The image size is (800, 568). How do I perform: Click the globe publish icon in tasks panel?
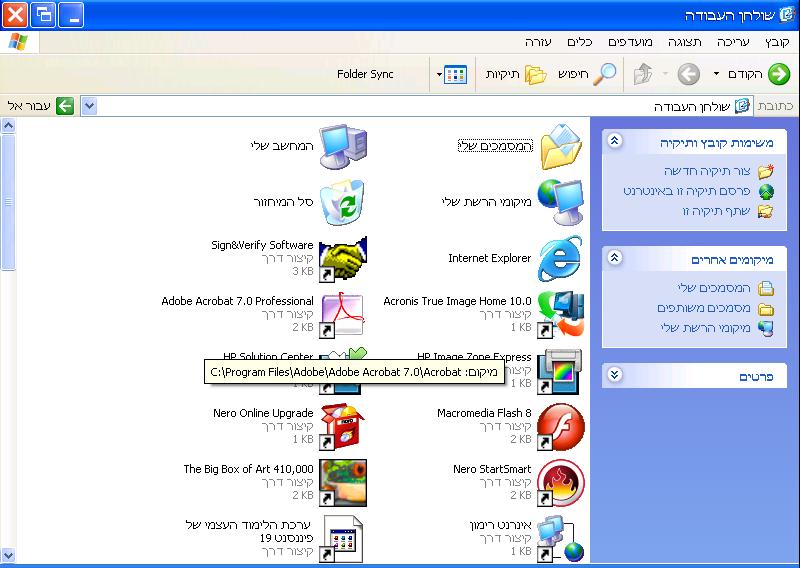click(766, 191)
